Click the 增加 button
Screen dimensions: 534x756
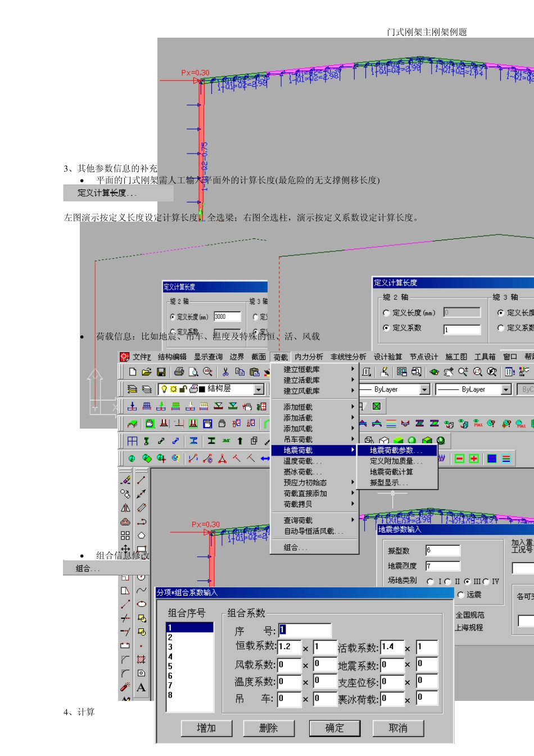click(x=206, y=728)
